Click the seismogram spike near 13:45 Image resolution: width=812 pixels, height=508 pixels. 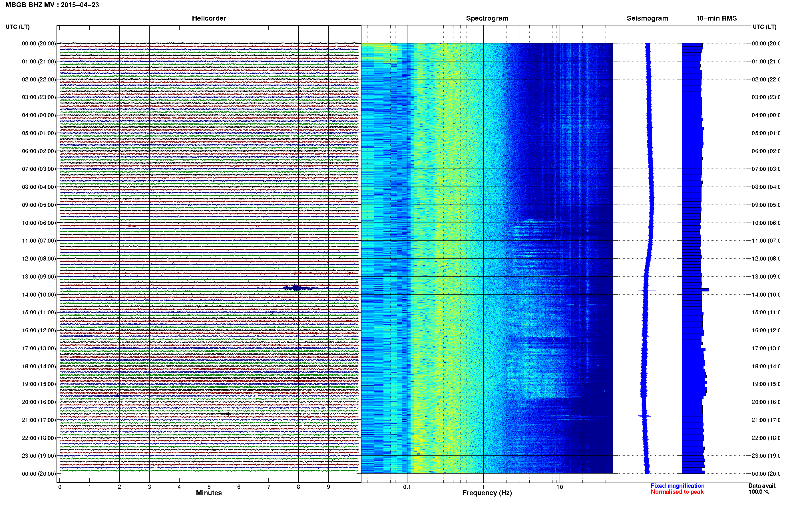(x=647, y=291)
